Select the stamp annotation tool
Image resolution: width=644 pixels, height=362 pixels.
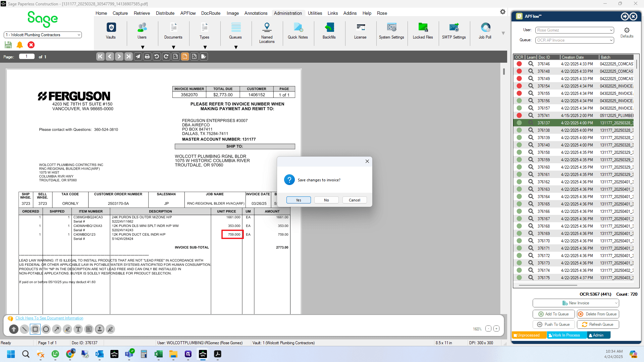pos(100,329)
